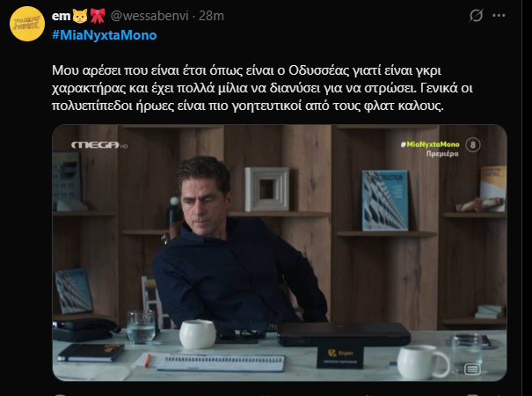The image size is (532, 396).
Task: Click the Construction book cover on shelf
Action: (385, 201)
